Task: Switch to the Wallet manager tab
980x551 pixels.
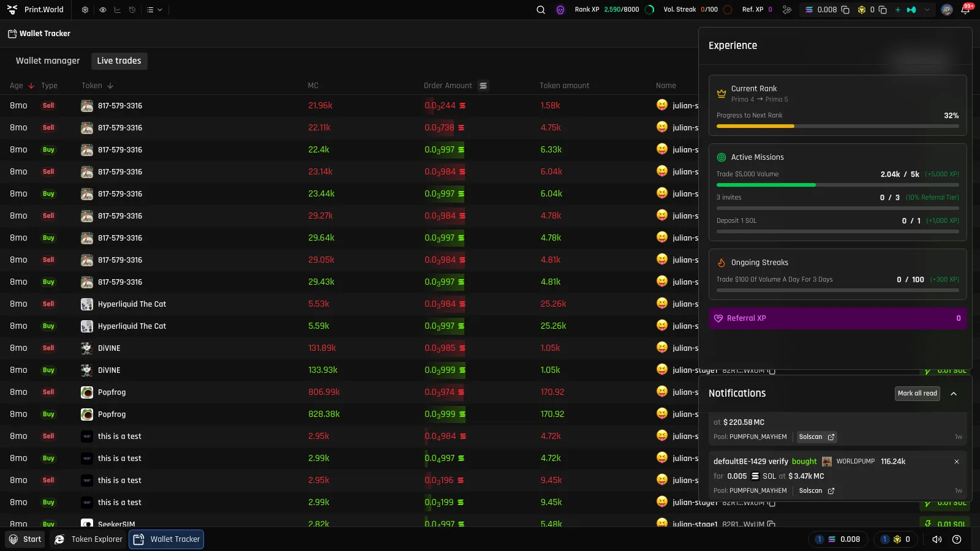Action: coord(48,61)
